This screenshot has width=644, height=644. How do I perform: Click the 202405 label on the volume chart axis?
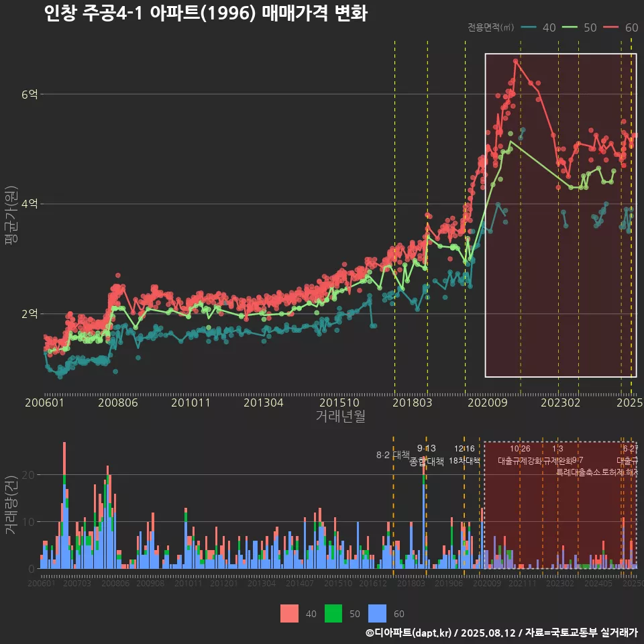point(598,583)
